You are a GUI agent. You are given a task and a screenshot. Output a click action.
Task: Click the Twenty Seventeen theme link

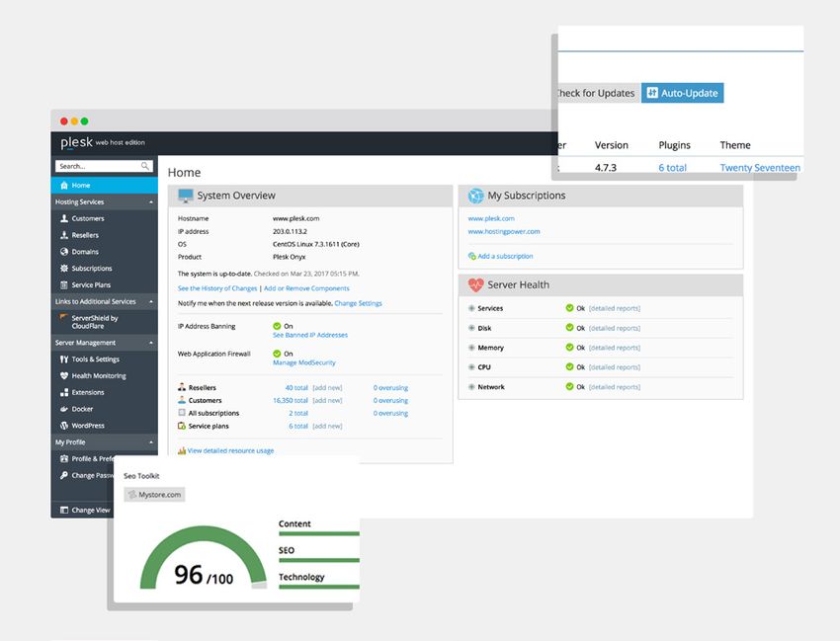[760, 168]
